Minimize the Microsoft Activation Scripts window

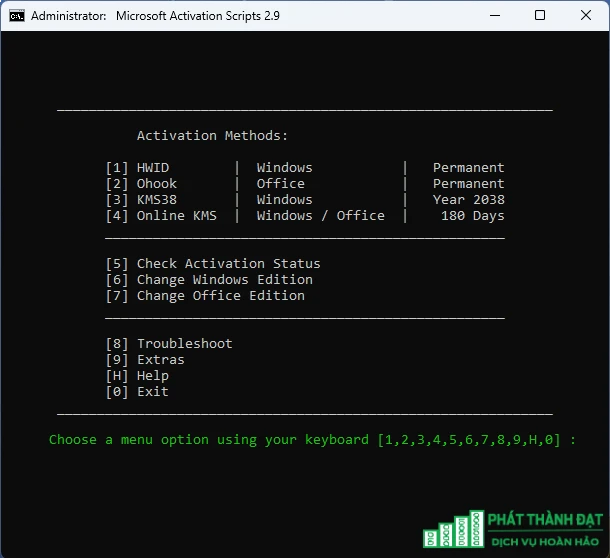[x=495, y=16]
